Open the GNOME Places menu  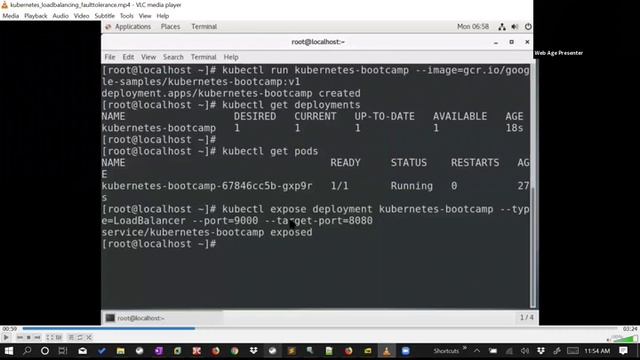tap(170, 27)
